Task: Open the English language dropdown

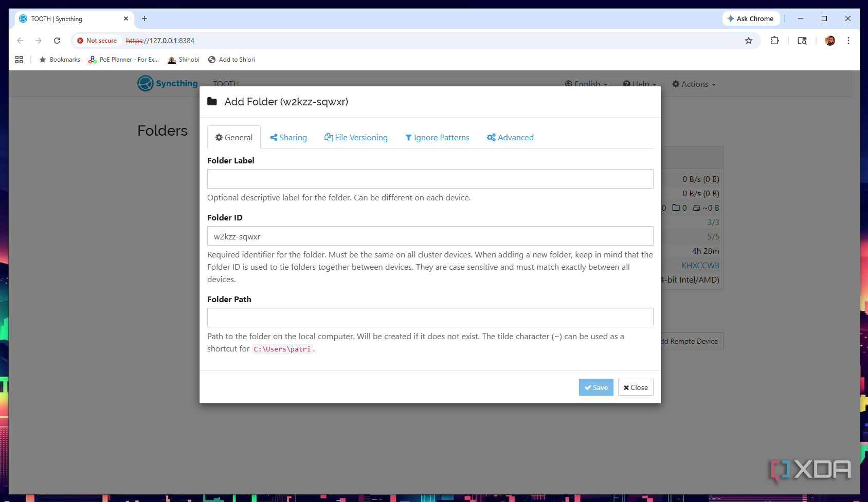Action: coord(586,84)
